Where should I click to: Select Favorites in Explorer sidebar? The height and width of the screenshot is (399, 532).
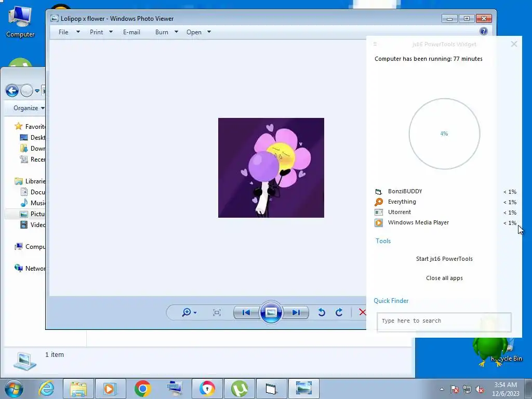click(x=30, y=127)
